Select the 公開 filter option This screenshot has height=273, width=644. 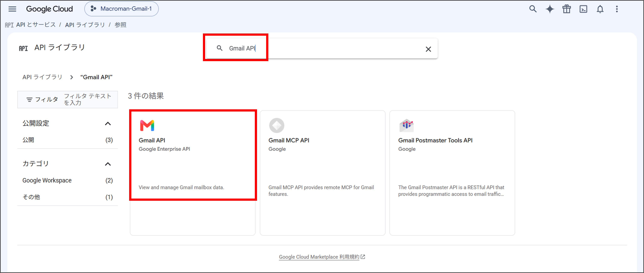67,140
